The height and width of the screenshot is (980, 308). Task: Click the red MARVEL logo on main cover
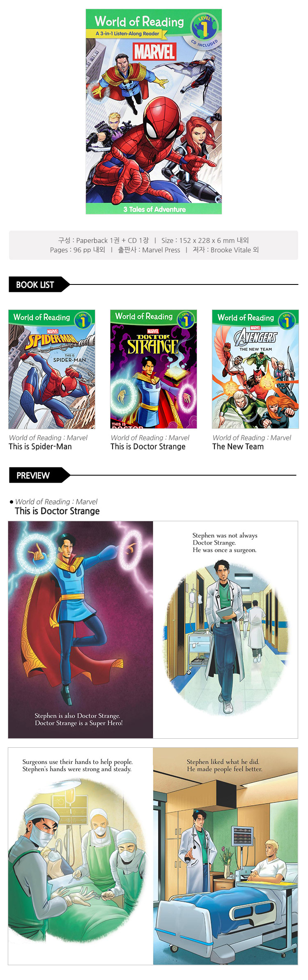(154, 52)
